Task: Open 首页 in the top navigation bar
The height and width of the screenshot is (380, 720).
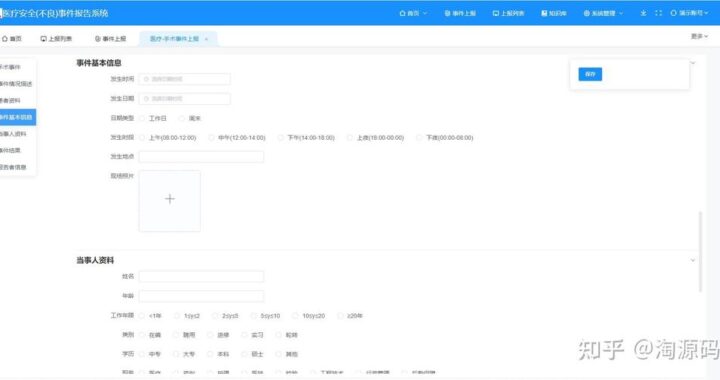Action: click(413, 13)
